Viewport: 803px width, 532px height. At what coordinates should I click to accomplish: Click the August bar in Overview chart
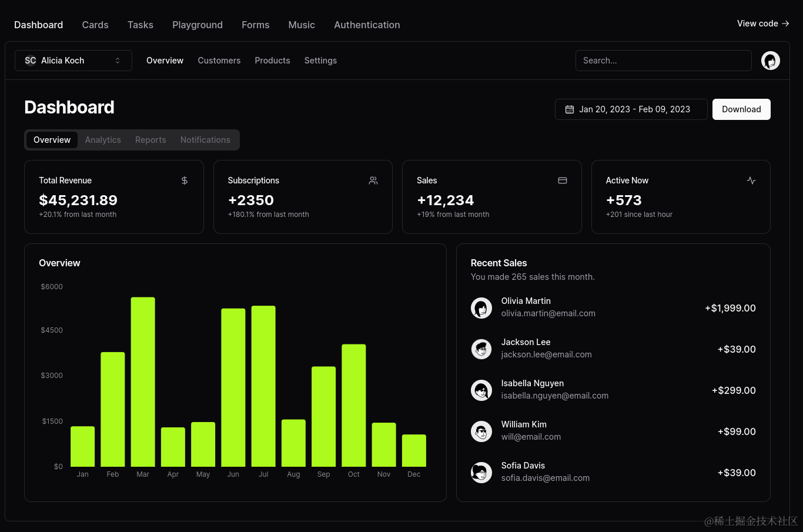(293, 443)
